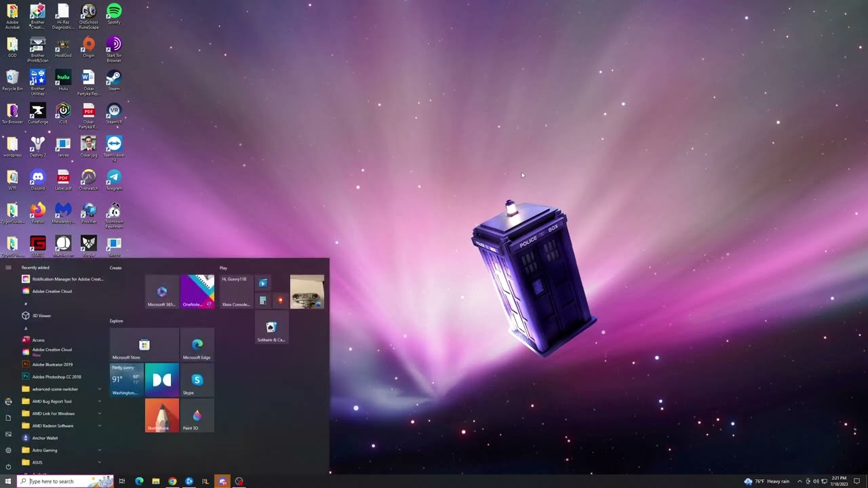
Task: Expand the Astro Gaming folder
Action: tap(62, 450)
